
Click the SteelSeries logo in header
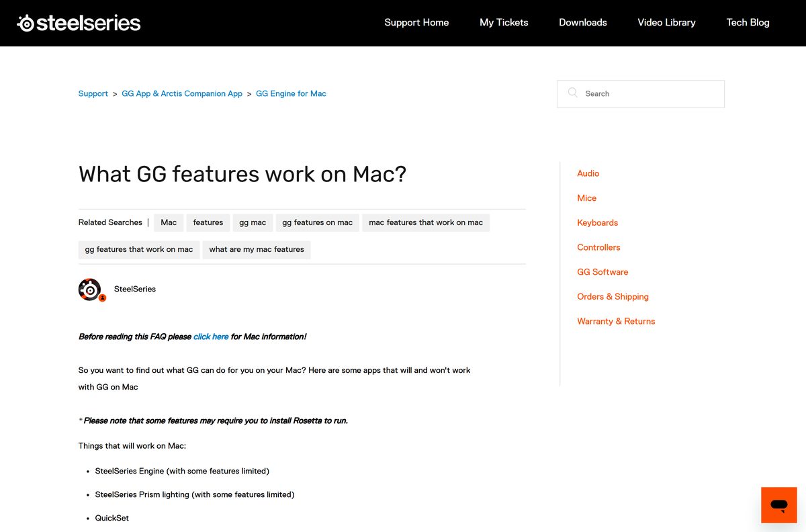point(79,23)
